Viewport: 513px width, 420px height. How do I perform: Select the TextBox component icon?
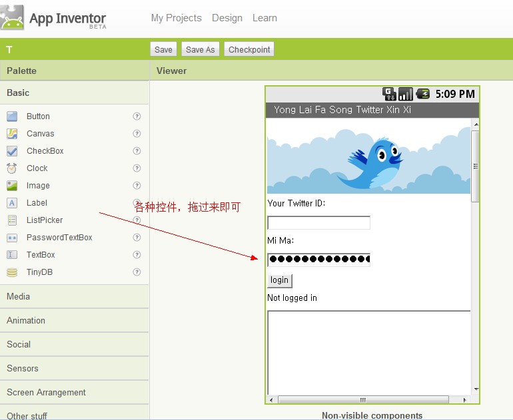[x=12, y=255]
